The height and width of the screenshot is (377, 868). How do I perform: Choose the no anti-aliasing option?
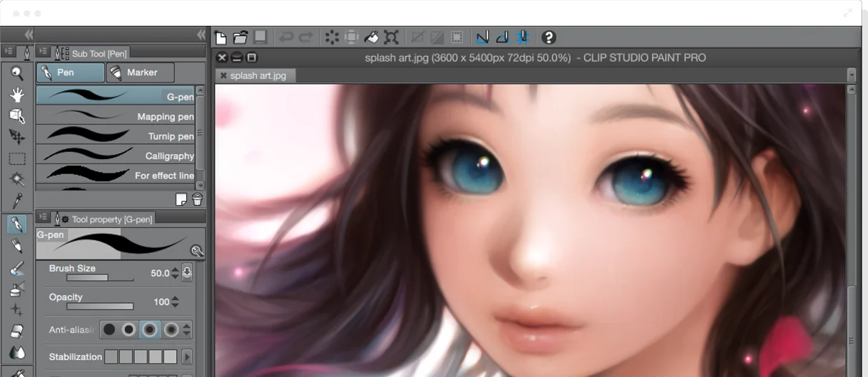(x=109, y=330)
